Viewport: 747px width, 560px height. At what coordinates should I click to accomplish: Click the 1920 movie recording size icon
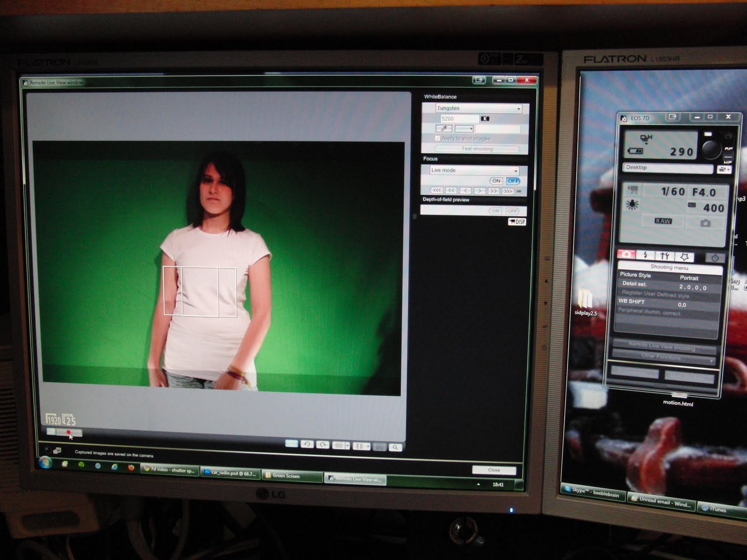pyautogui.click(x=54, y=419)
